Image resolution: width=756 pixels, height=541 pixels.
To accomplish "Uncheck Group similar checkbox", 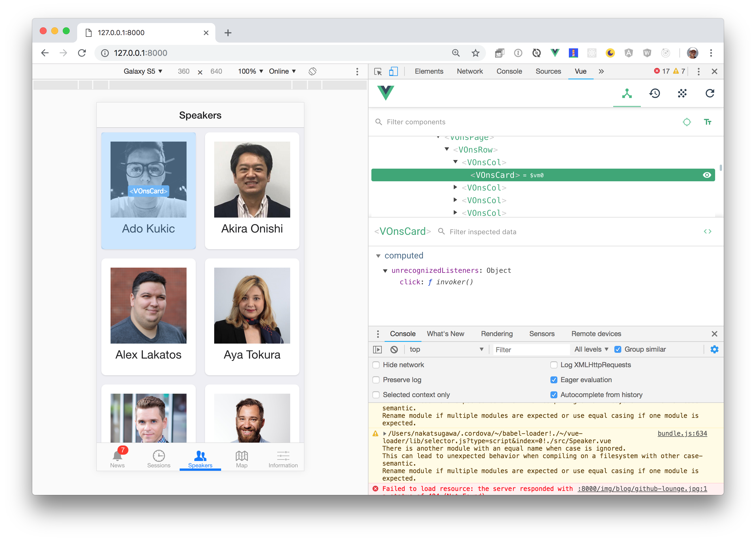I will (618, 349).
